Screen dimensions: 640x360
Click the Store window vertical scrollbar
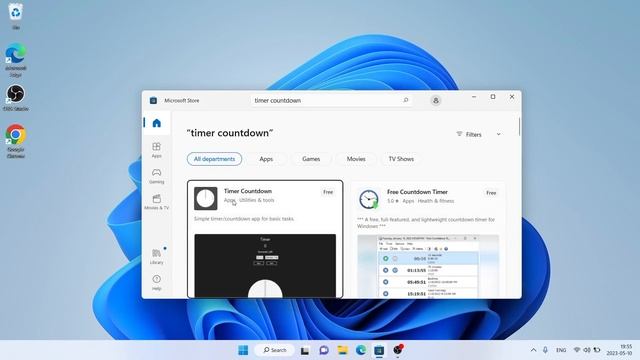pyautogui.click(x=519, y=127)
